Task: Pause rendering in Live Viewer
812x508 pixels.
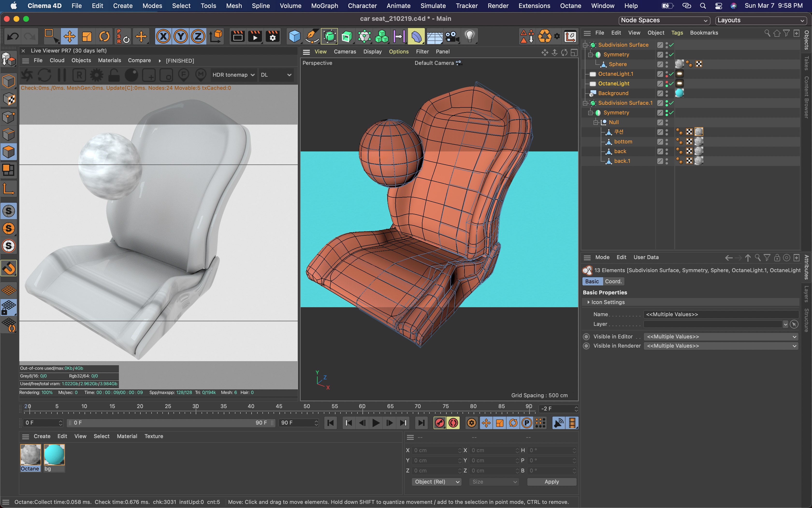Action: [62, 75]
